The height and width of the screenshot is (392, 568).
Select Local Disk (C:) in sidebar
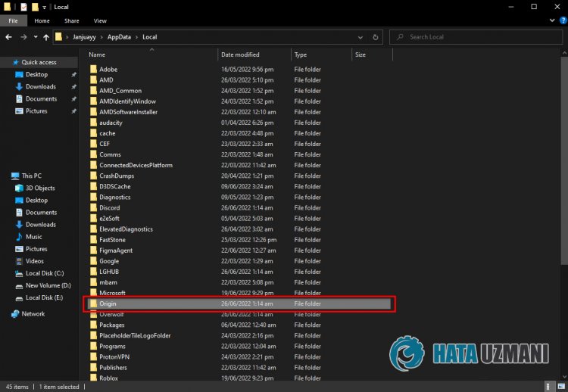tap(44, 273)
